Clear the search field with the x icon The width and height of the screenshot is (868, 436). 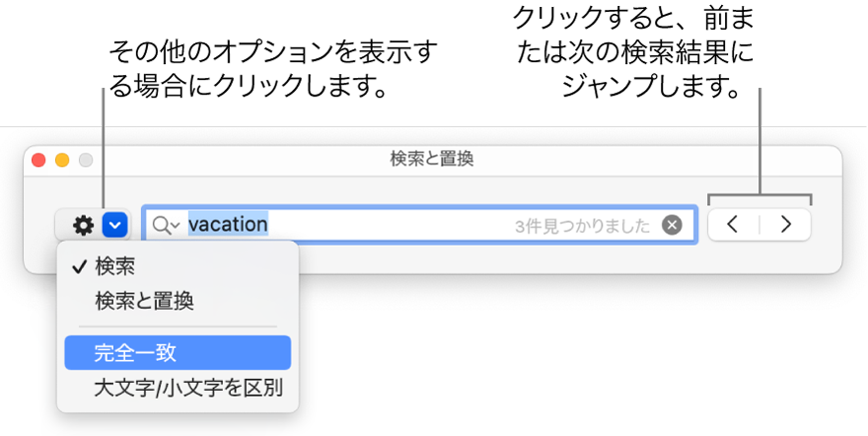672,225
